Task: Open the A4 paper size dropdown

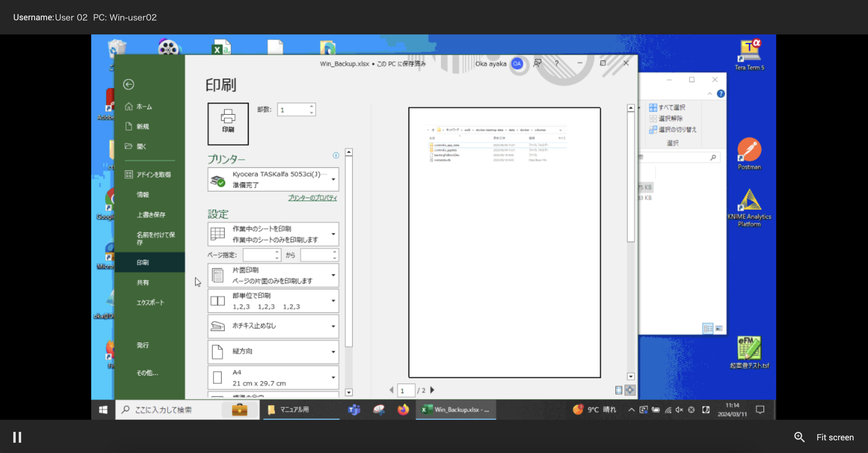Action: (x=273, y=377)
